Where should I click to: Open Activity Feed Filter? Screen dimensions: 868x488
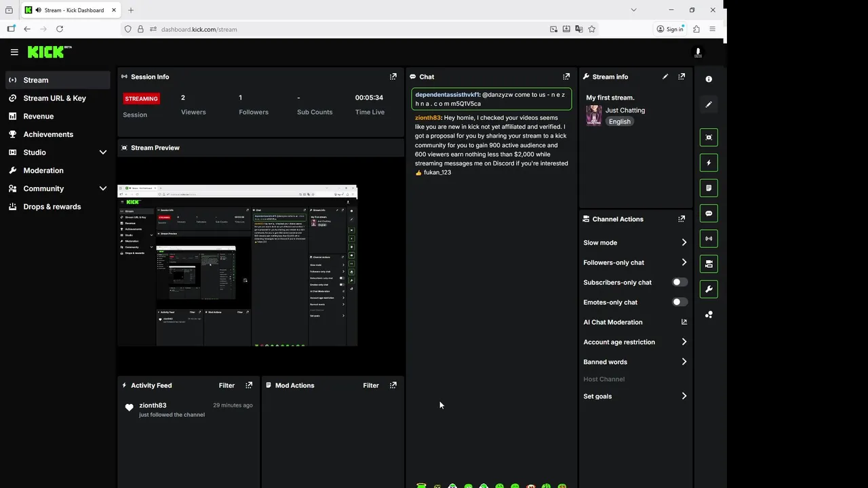(x=226, y=385)
